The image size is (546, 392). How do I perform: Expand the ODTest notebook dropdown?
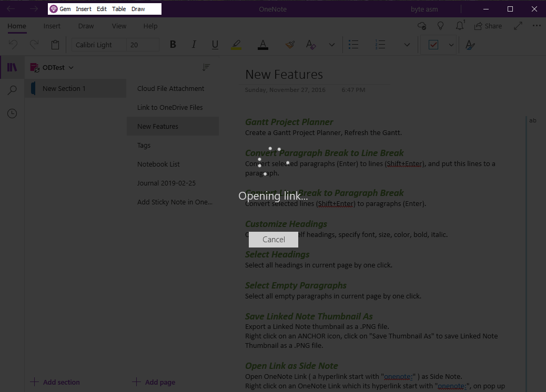(71, 67)
